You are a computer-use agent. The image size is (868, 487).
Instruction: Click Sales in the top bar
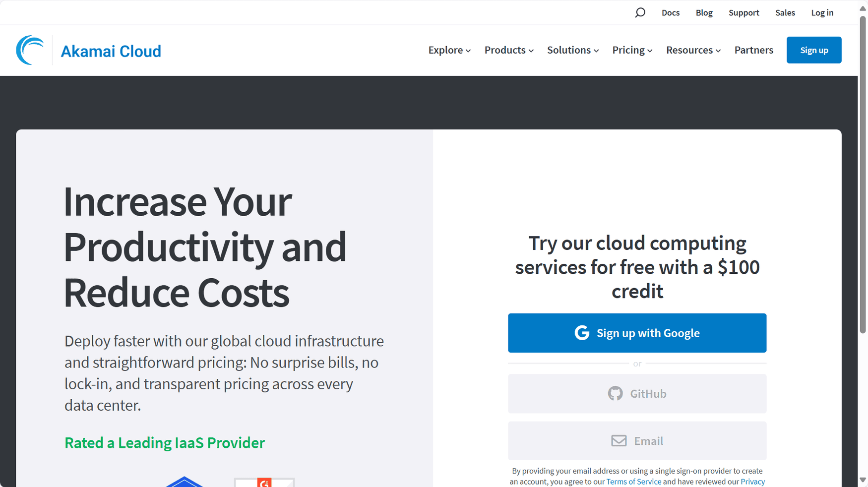[x=785, y=12]
